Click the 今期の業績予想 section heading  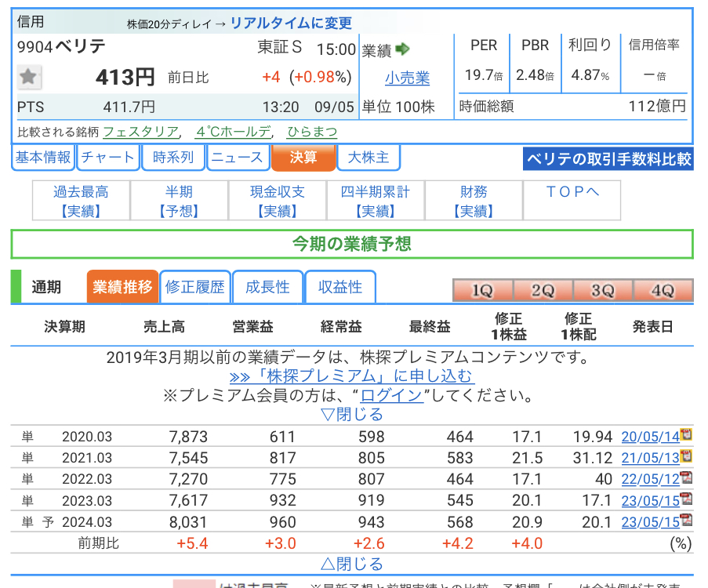click(x=352, y=244)
